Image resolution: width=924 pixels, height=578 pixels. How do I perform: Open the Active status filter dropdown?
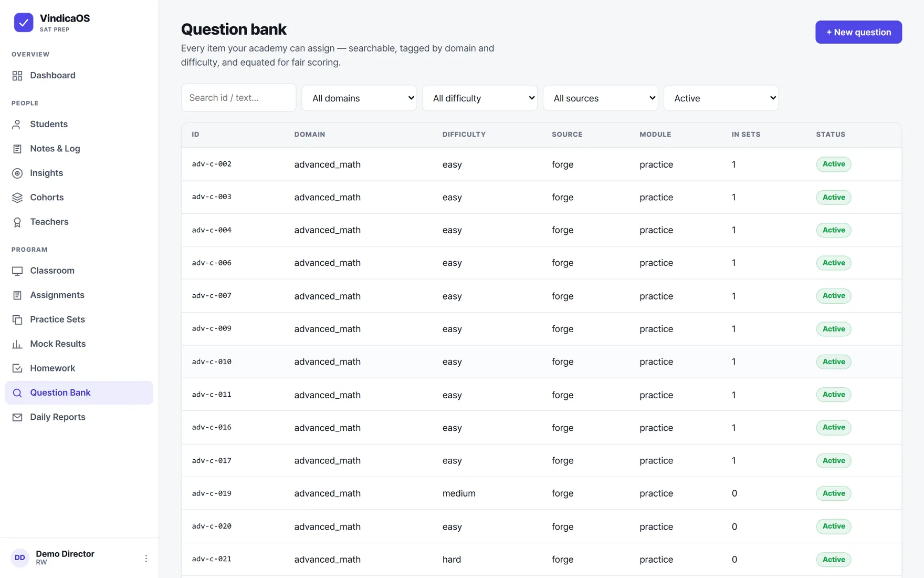tap(721, 98)
